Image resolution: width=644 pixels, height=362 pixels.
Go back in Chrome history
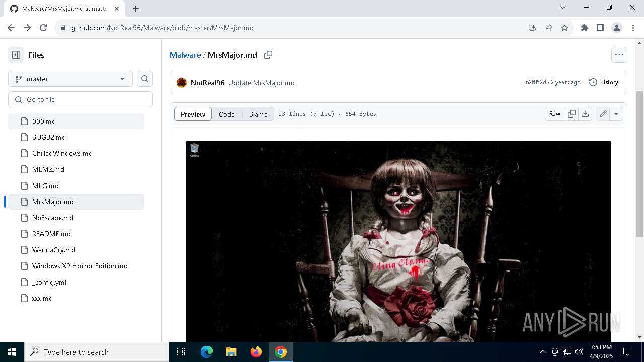pos(11,28)
